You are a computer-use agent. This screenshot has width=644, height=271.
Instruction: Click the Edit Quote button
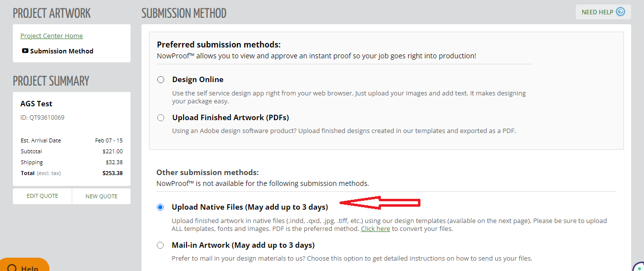(43, 196)
